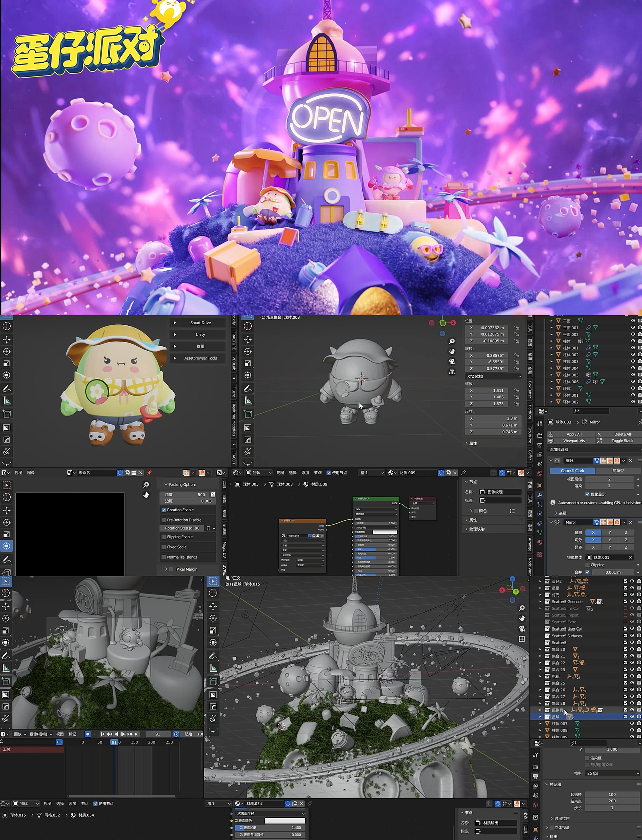Click Viewport Vis button
This screenshot has height=840, width=642.
point(570,441)
